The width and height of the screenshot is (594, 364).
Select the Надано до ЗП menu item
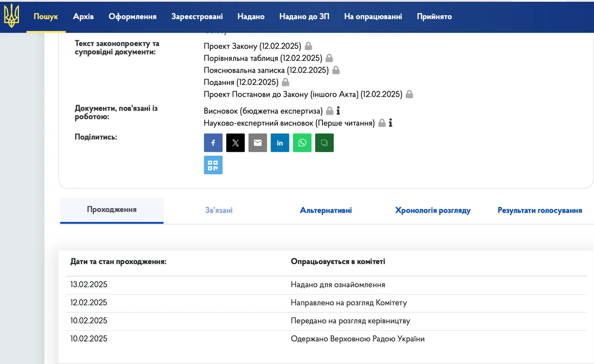point(304,16)
